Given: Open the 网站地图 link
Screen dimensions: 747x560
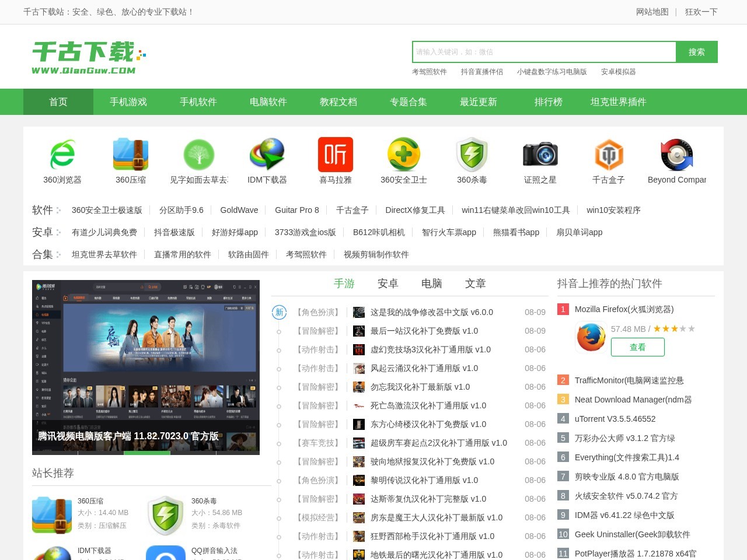Looking at the screenshot, I should coord(652,12).
